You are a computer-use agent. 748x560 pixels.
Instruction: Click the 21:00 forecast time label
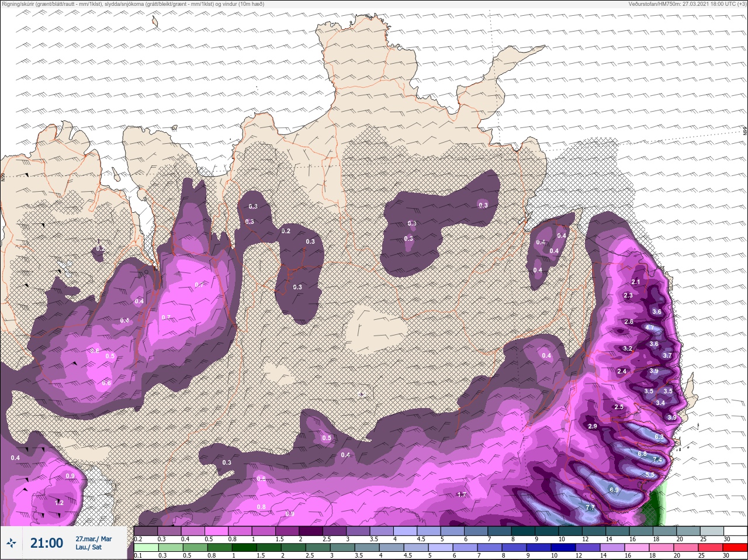coord(46,543)
